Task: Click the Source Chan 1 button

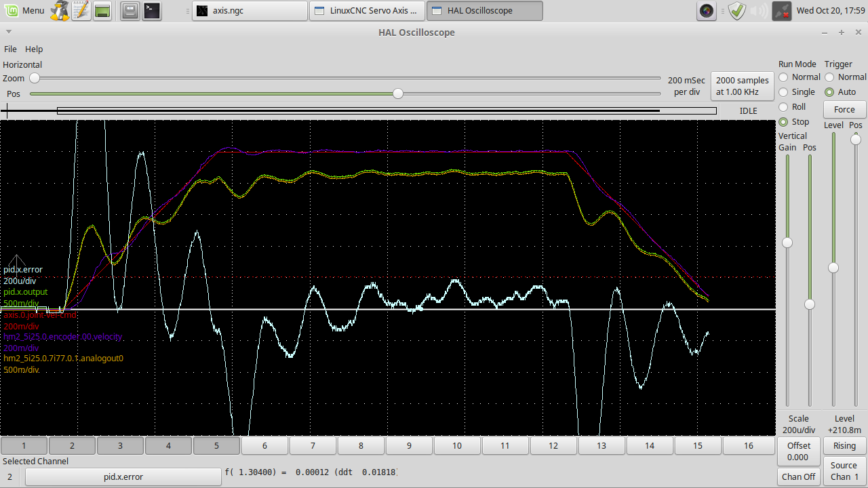Action: [844, 471]
